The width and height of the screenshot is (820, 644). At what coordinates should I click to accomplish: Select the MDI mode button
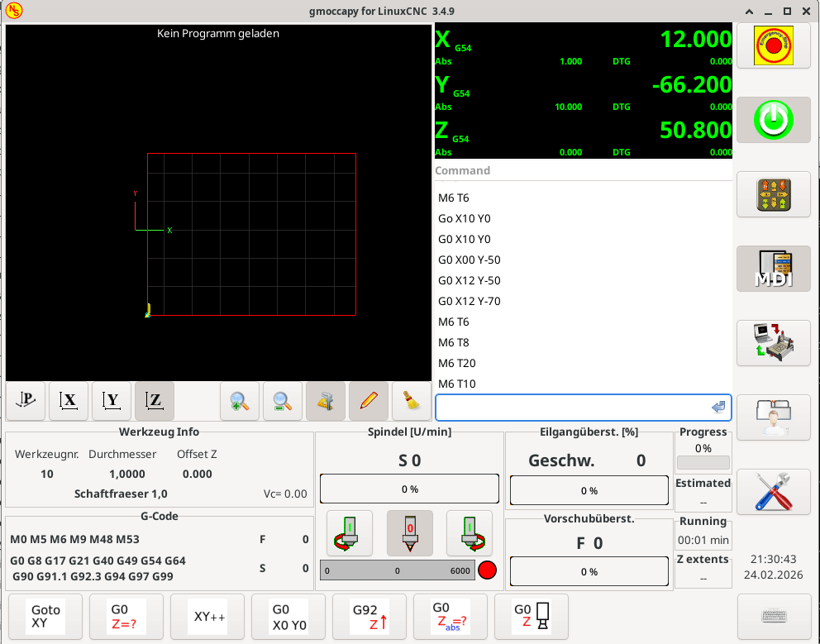tap(773, 269)
